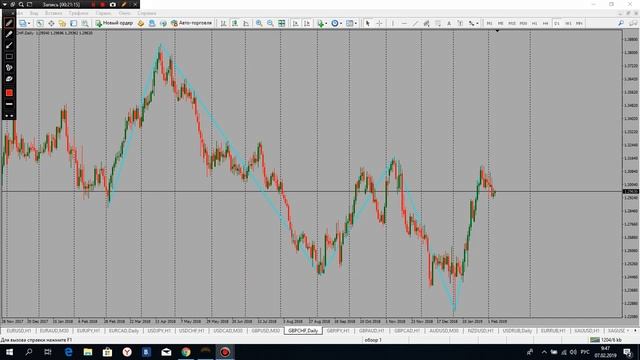
Task: Open the Графики menu
Action: 78,13
